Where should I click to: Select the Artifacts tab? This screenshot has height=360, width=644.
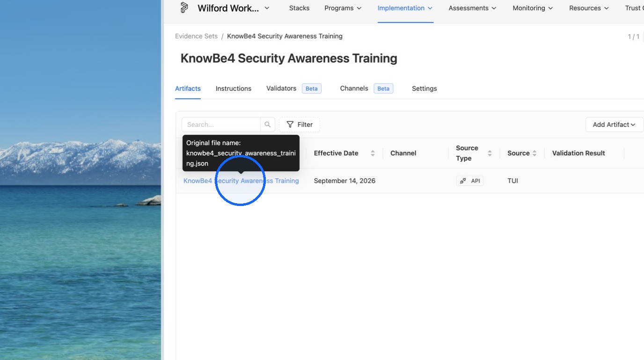pyautogui.click(x=188, y=88)
